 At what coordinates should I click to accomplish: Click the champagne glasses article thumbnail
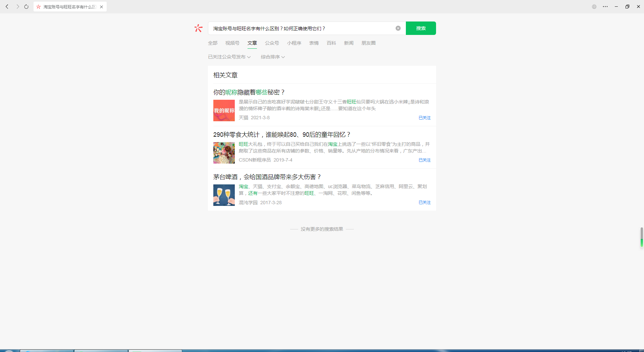click(x=224, y=195)
